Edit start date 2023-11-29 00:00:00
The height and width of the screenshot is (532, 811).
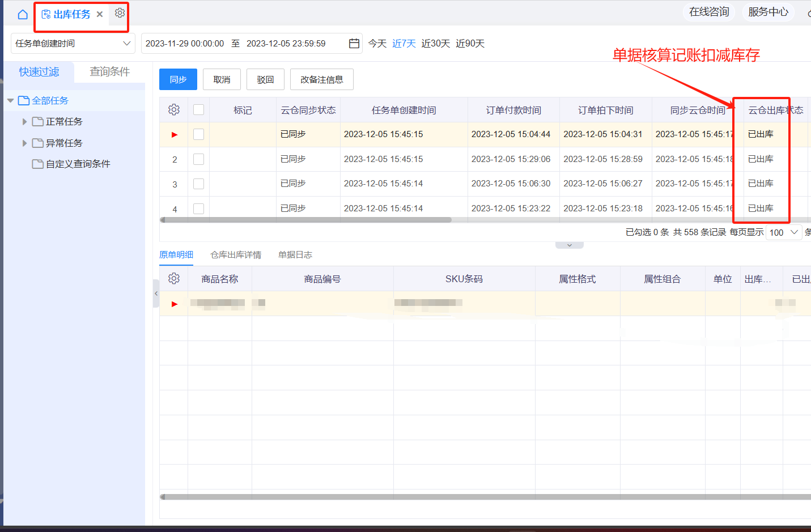(185, 44)
